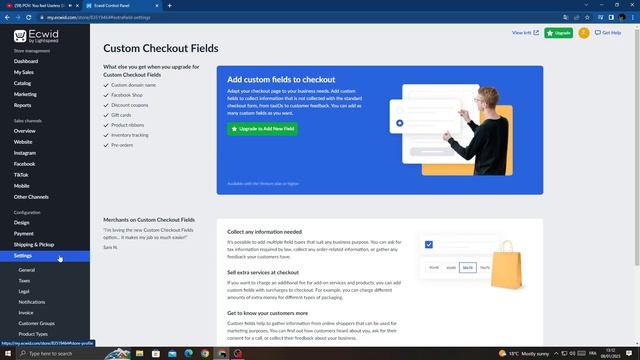Click taskbar clock and date
The height and width of the screenshot is (360, 640).
pyautogui.click(x=610, y=353)
